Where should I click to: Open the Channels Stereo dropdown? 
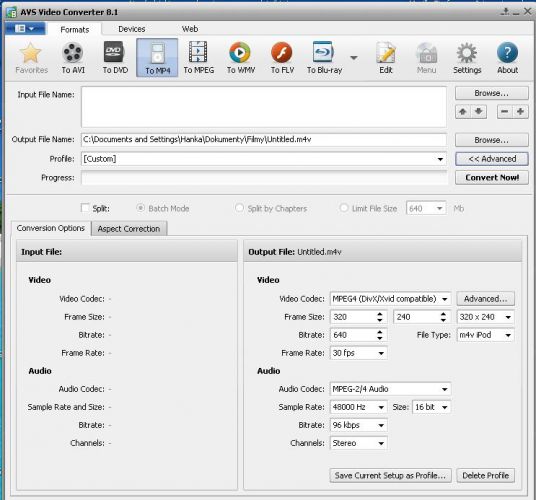(381, 443)
